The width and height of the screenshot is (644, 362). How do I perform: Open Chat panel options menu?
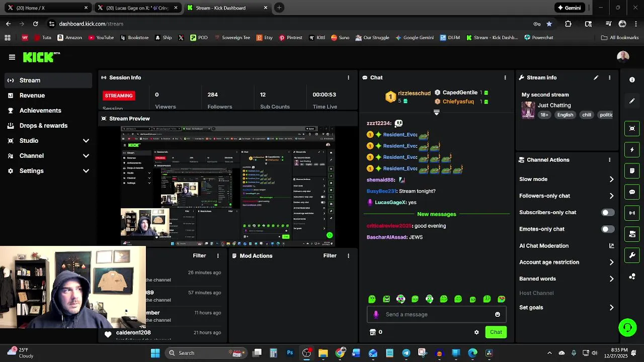click(505, 77)
